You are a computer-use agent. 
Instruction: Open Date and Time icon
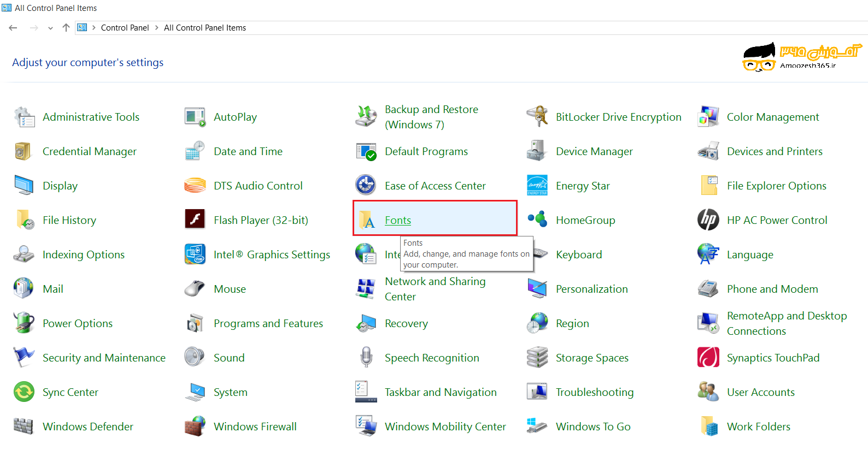coord(195,151)
